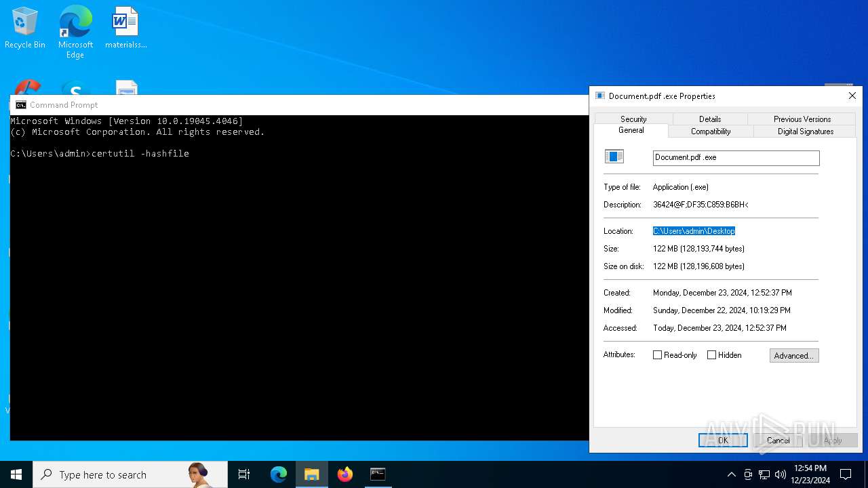868x488 pixels.
Task: Click the highlighted location path C:\Users\admin\Desktop
Action: pyautogui.click(x=694, y=231)
